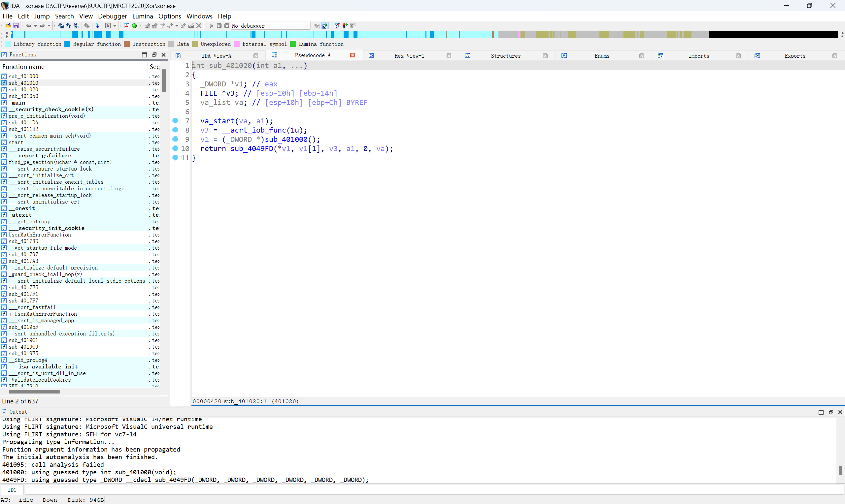Click the red warning triangle icon

[x=126, y=26]
